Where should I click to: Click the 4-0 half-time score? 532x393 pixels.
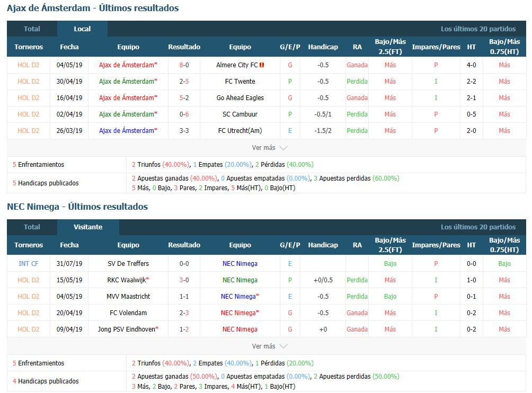click(x=471, y=65)
